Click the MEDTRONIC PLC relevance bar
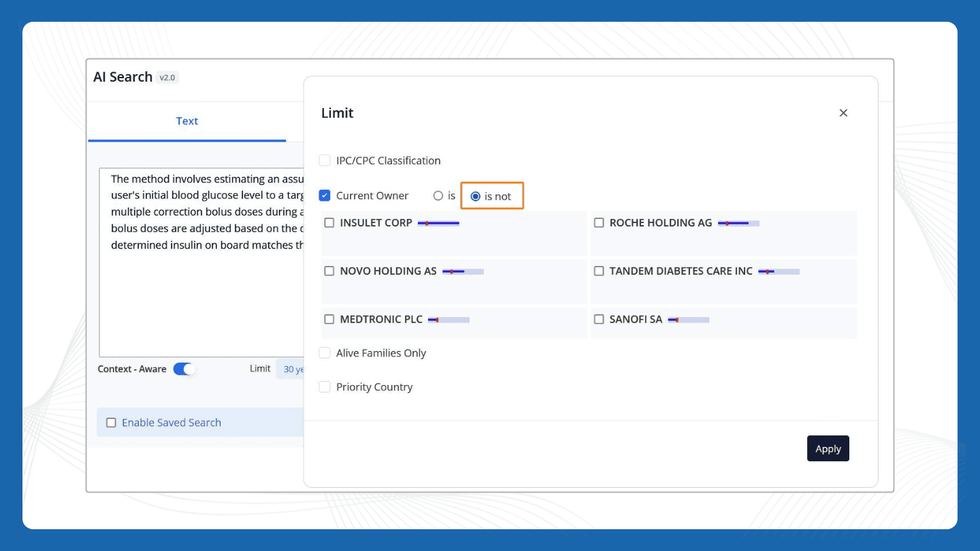This screenshot has width=980, height=551. click(x=448, y=320)
